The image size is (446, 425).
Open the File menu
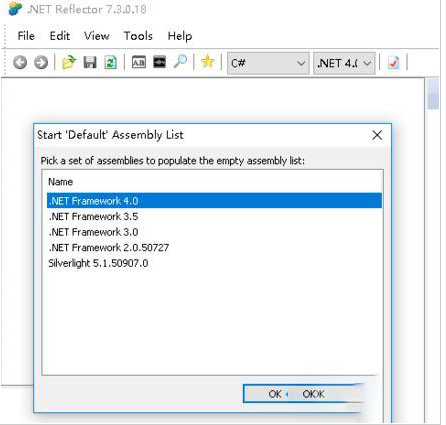26,36
